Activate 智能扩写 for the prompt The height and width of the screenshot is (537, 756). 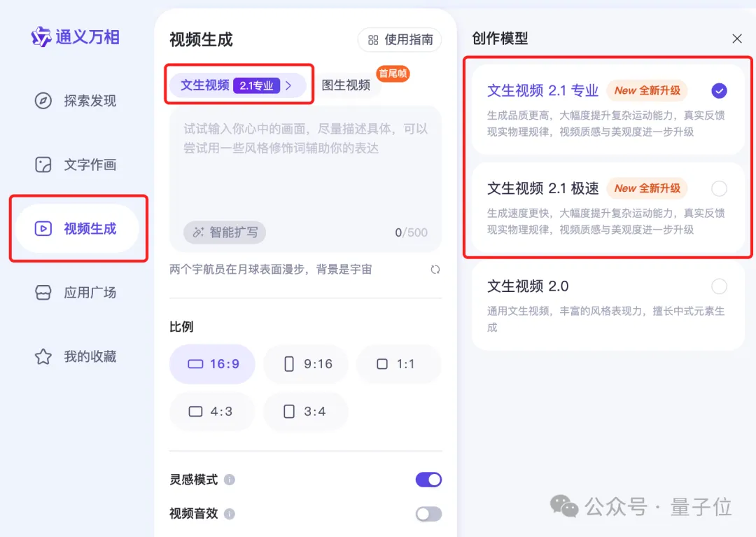224,232
